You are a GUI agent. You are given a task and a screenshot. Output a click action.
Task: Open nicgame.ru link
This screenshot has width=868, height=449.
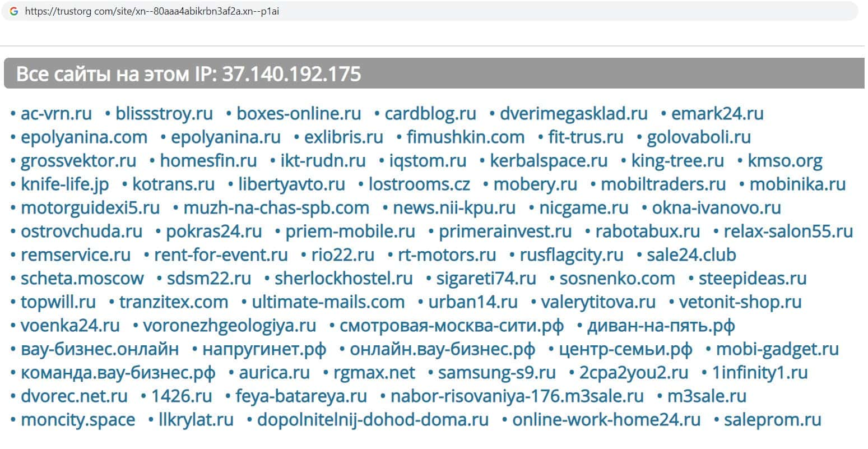click(x=584, y=208)
